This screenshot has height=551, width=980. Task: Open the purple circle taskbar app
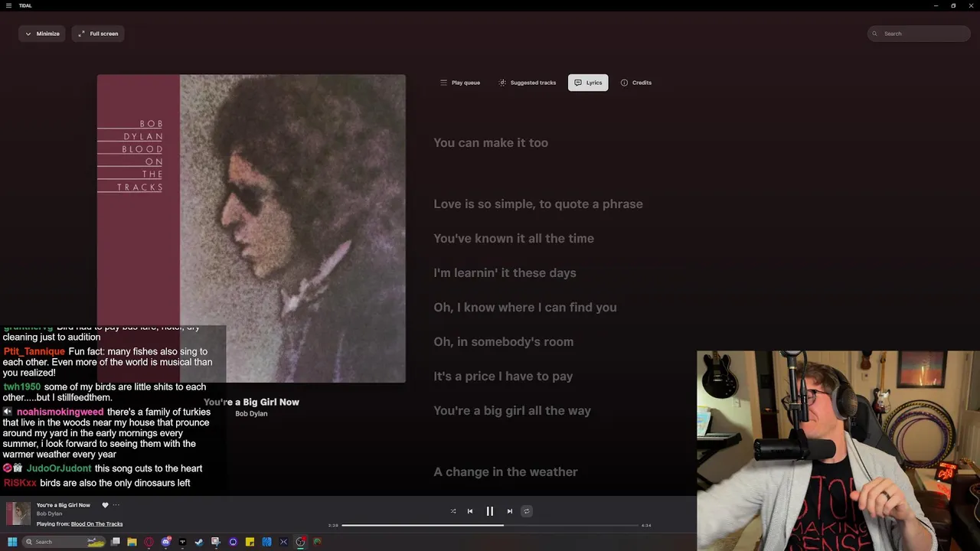point(233,542)
